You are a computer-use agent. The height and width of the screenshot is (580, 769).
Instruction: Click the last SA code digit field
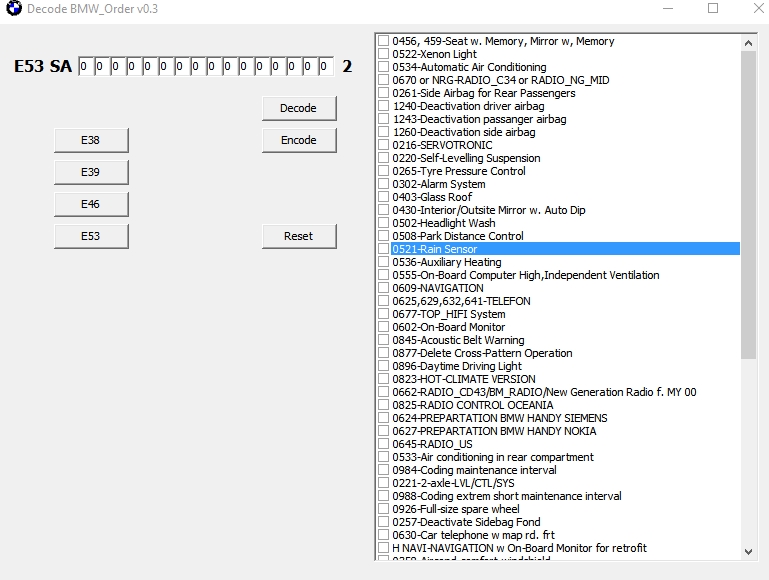pos(326,66)
